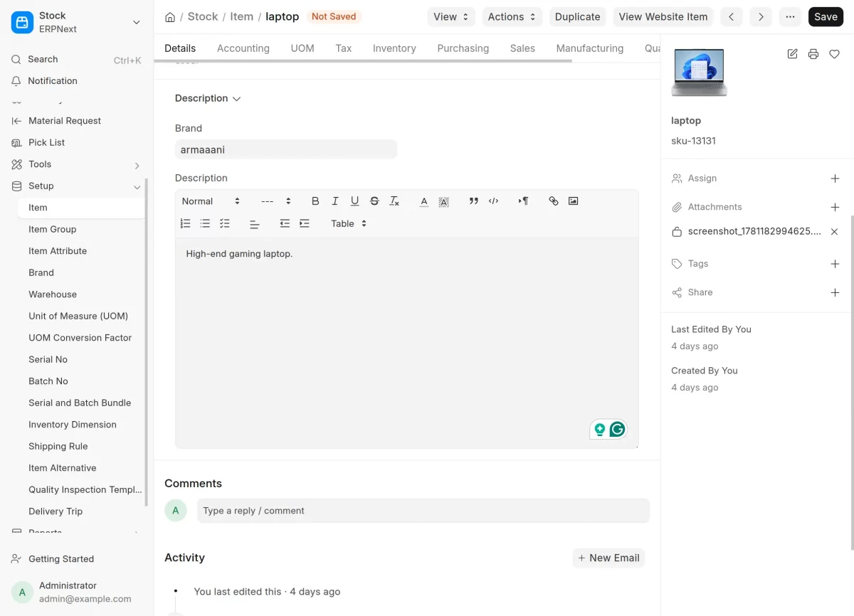Create a checklist in editor
The height and width of the screenshot is (616, 854).
[x=225, y=223]
